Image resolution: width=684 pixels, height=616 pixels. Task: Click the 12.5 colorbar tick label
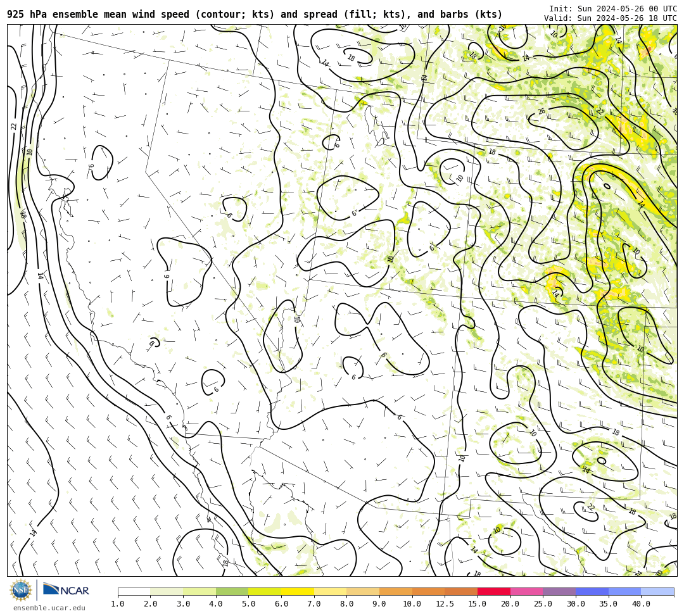[445, 604]
